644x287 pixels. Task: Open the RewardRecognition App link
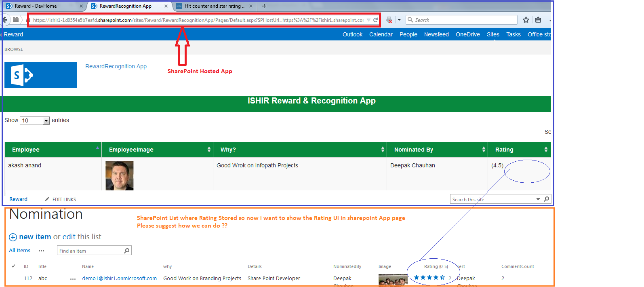tap(116, 66)
